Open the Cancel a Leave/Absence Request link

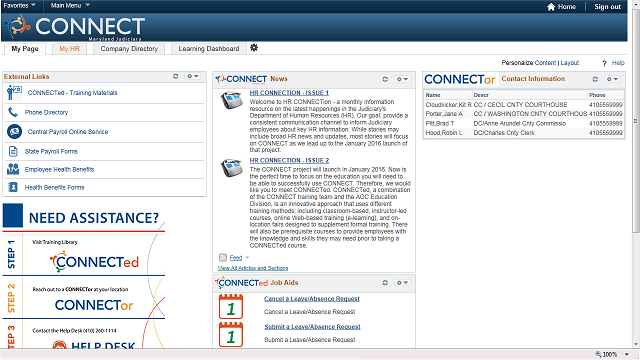(312, 299)
